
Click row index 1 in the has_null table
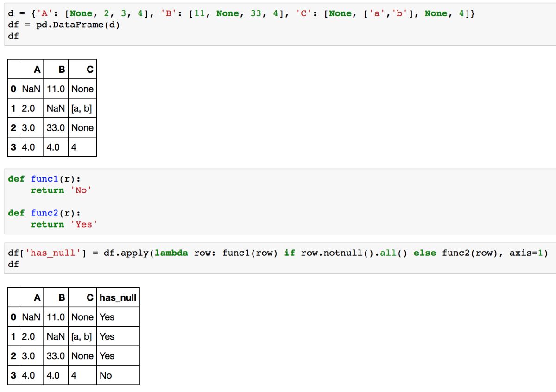(x=13, y=336)
